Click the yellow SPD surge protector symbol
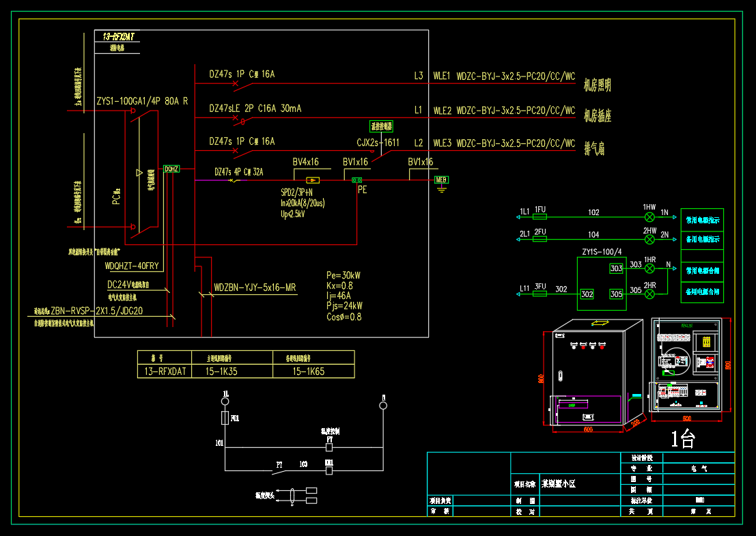 pyautogui.click(x=312, y=180)
